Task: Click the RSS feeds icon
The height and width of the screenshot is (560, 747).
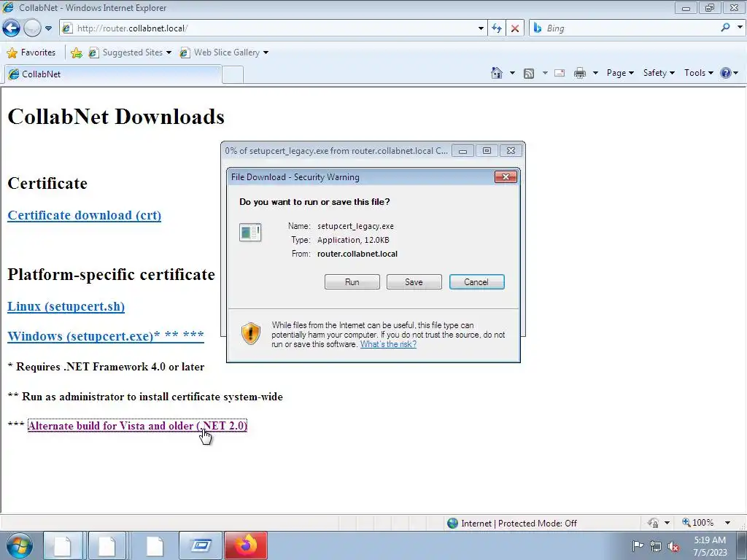Action: pos(529,73)
